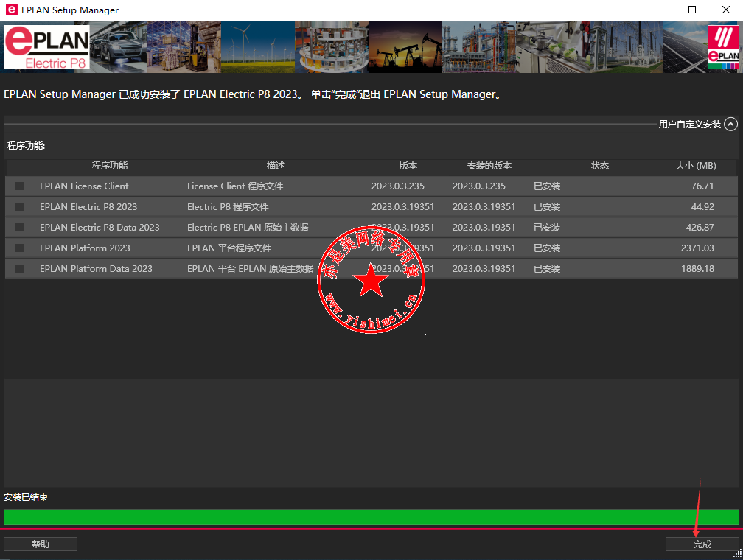Click the 44.92 size value

702,206
